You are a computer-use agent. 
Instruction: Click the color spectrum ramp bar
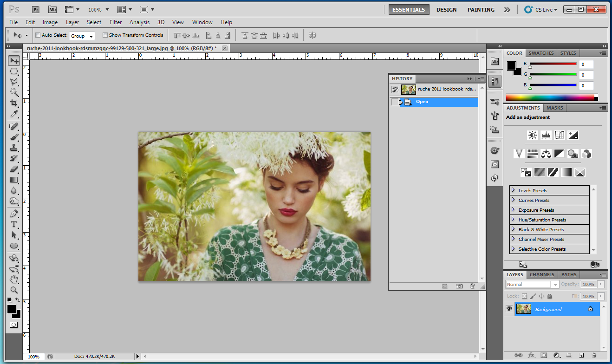click(550, 97)
